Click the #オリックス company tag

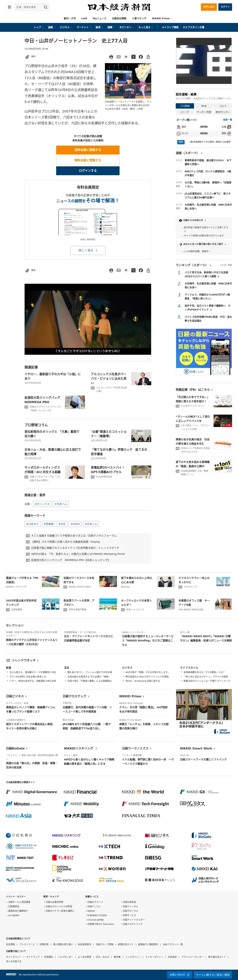click(42, 504)
